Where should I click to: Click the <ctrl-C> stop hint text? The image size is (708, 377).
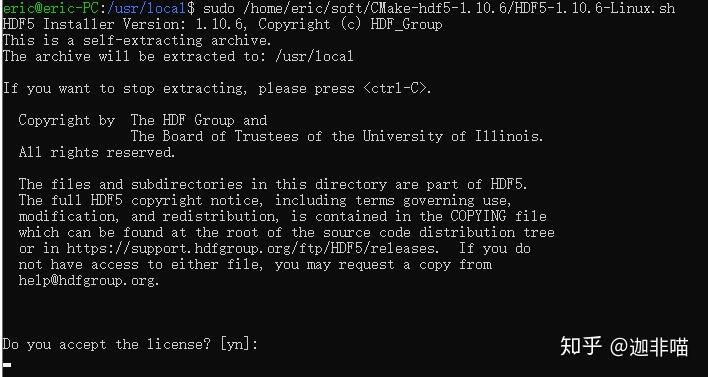[397, 88]
